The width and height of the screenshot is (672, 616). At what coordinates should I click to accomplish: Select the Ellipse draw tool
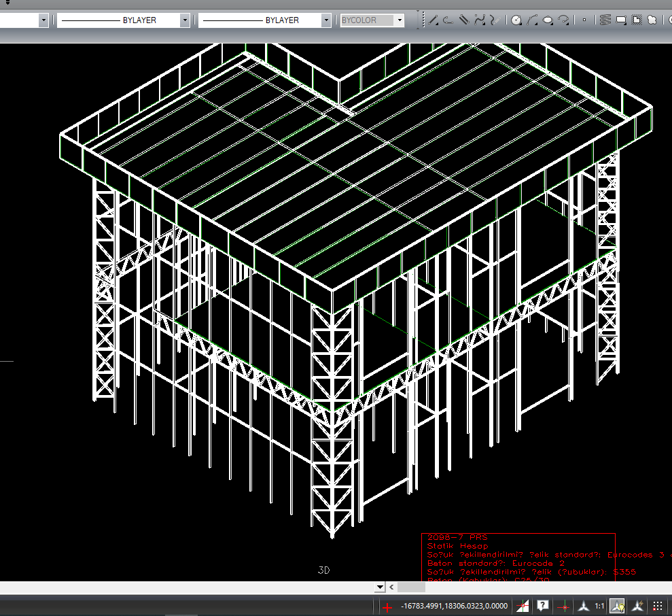click(548, 20)
